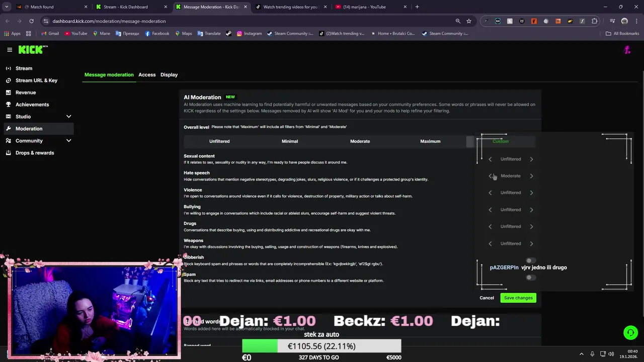Click the zoom magnifier in the address bar
The height and width of the screenshot is (362, 644).
458,21
